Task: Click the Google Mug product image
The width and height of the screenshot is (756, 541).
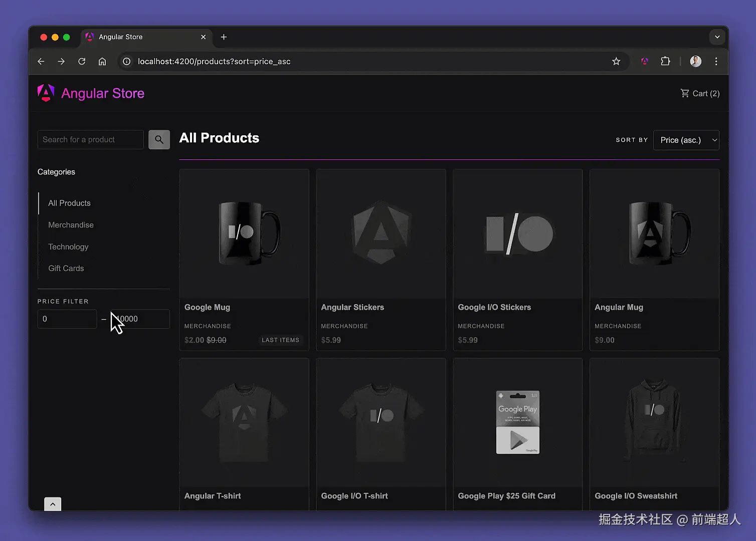Action: point(244,234)
